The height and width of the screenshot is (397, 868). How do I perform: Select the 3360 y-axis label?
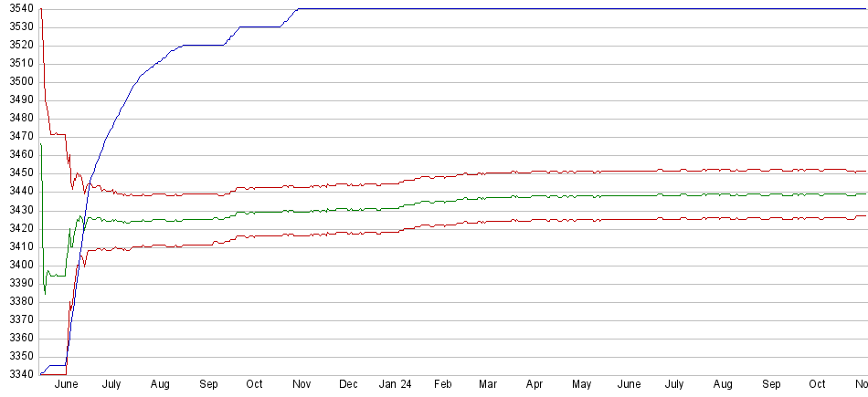pos(17,338)
